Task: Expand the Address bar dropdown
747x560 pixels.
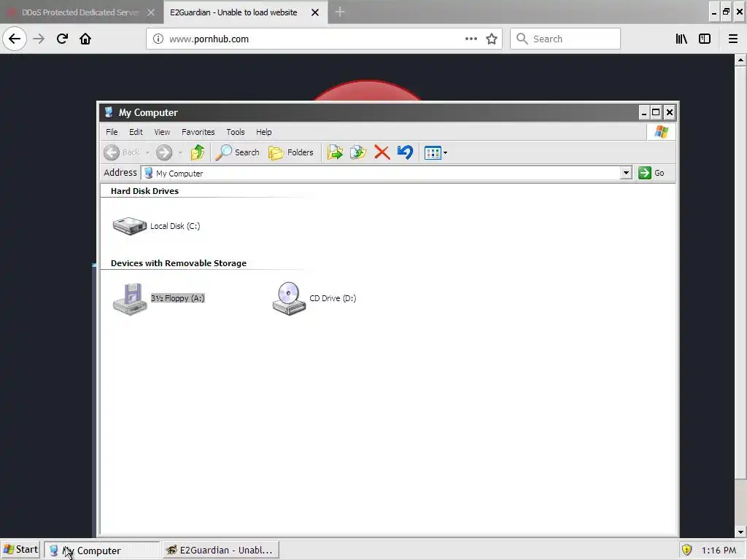Action: point(627,173)
